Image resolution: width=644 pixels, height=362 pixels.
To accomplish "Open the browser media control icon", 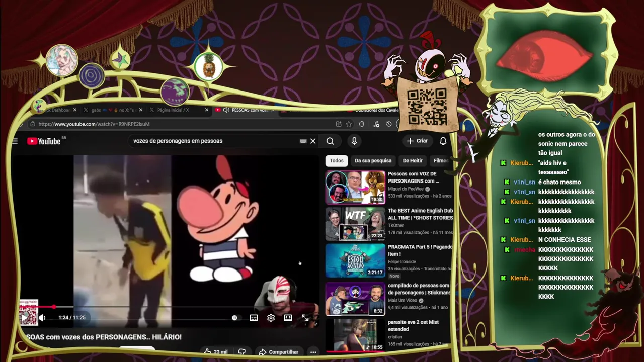I will 376,124.
